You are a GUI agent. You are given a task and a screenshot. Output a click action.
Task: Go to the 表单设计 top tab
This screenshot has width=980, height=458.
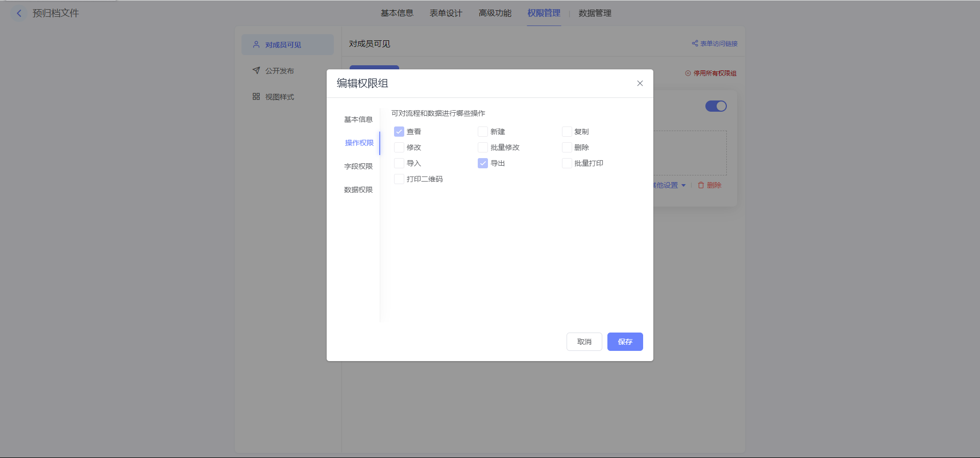point(446,13)
